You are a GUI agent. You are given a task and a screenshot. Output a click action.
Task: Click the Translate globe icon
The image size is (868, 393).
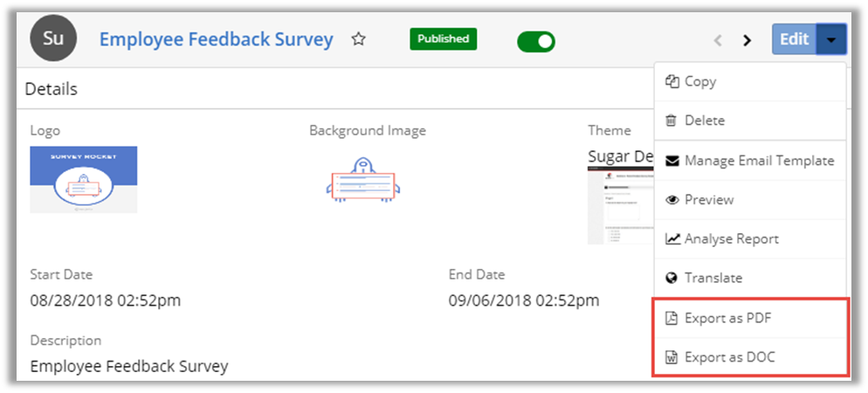(672, 278)
